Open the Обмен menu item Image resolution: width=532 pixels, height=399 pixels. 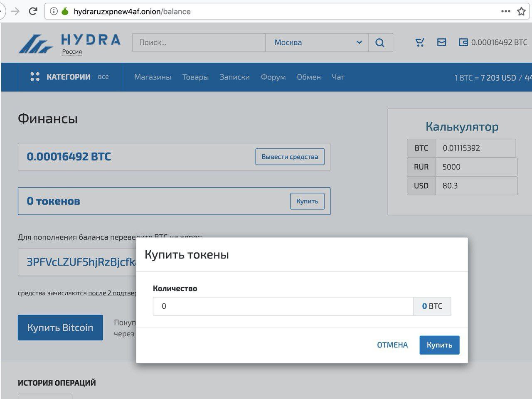309,77
